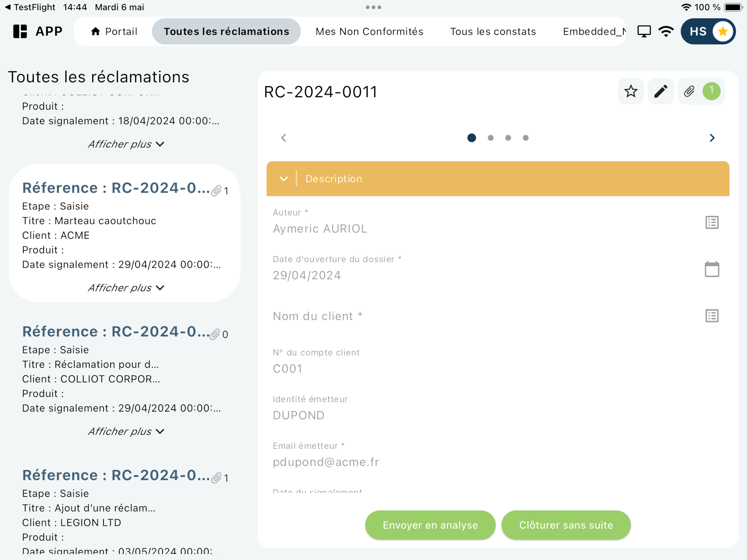Select the first page indicator dot

click(471, 138)
